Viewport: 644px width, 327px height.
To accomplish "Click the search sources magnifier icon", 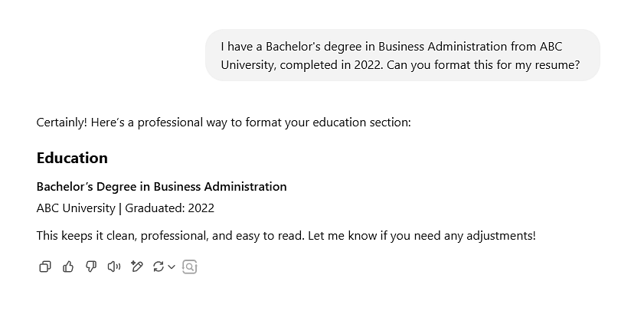I will pyautogui.click(x=189, y=267).
